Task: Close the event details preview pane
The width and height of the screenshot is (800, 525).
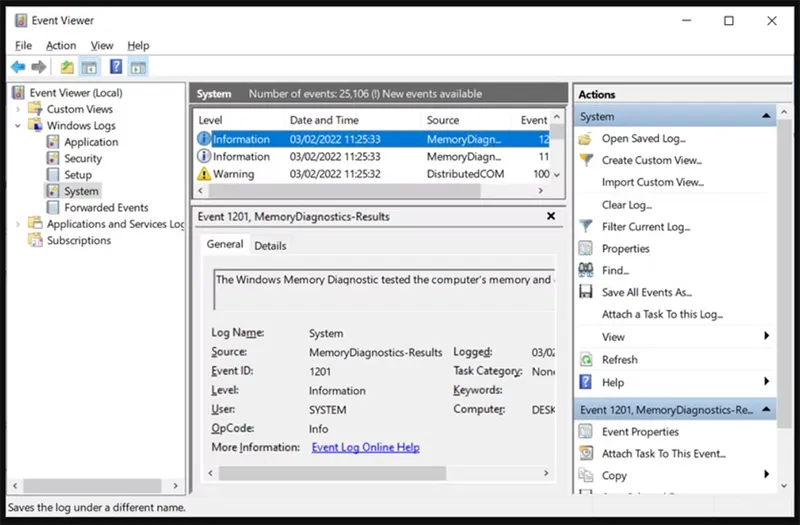Action: [551, 216]
